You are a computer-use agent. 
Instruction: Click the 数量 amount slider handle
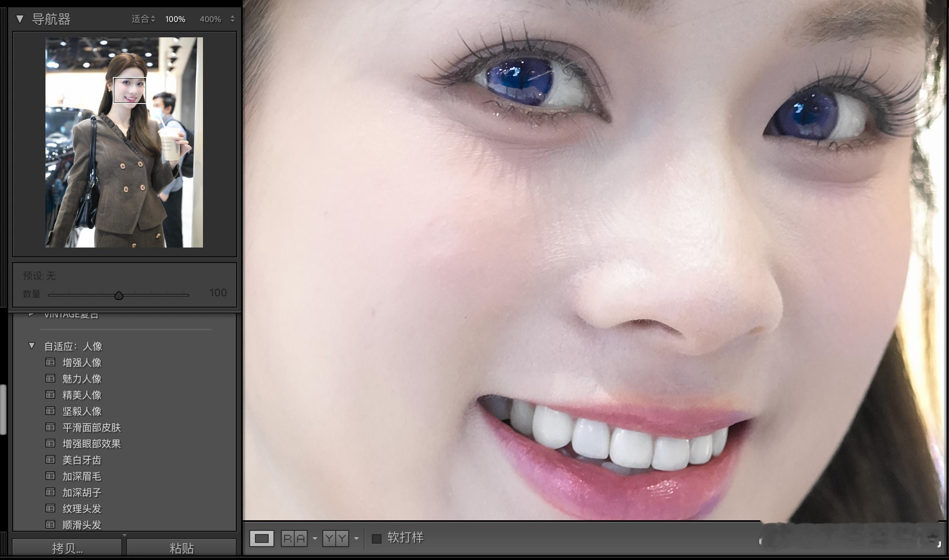(x=119, y=295)
